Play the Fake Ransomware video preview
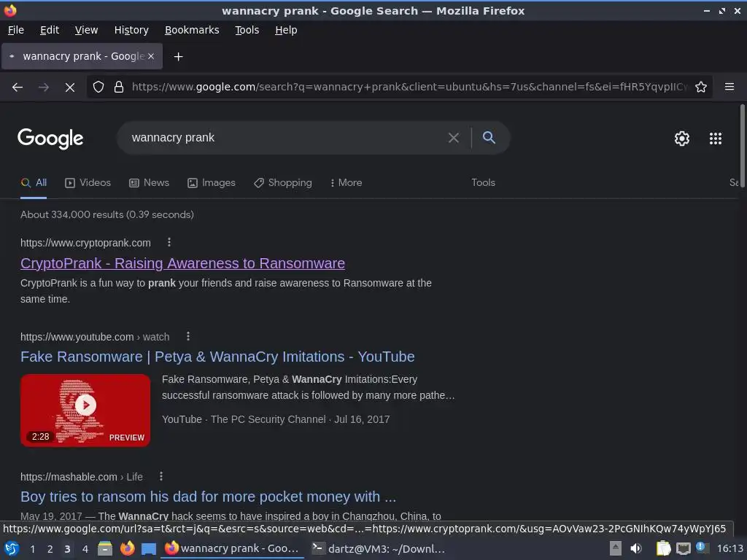This screenshot has width=747, height=560. [86, 405]
